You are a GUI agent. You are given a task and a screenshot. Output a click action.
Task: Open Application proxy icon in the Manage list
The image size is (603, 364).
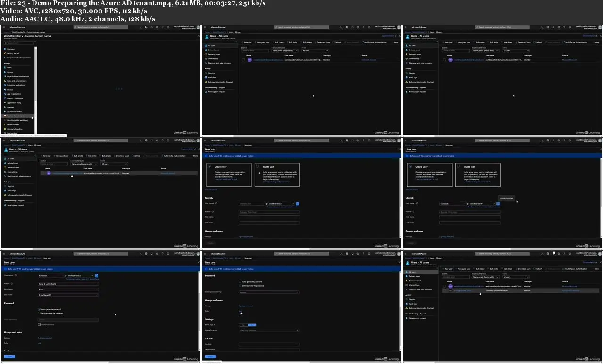pyautogui.click(x=5, y=102)
